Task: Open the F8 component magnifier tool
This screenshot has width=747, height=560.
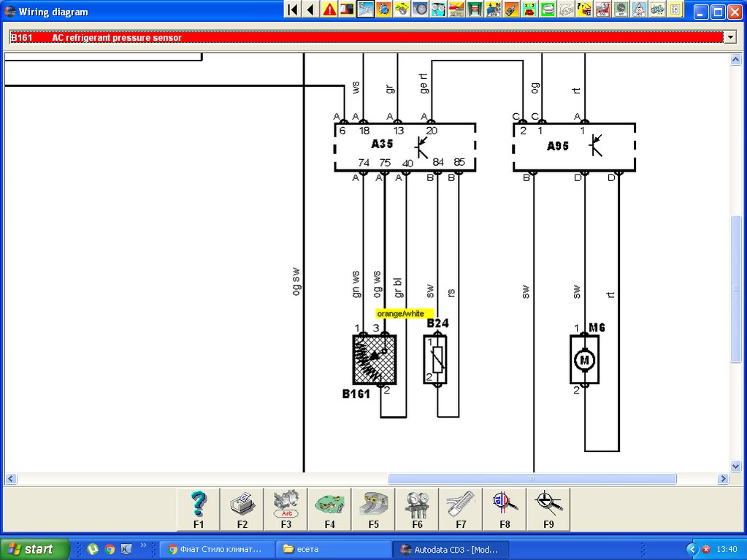Action: 504,508
